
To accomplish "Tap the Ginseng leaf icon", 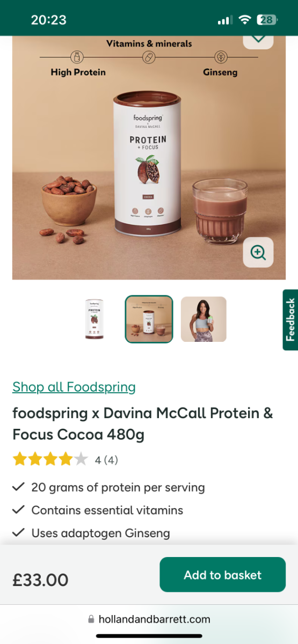I will 220,57.
